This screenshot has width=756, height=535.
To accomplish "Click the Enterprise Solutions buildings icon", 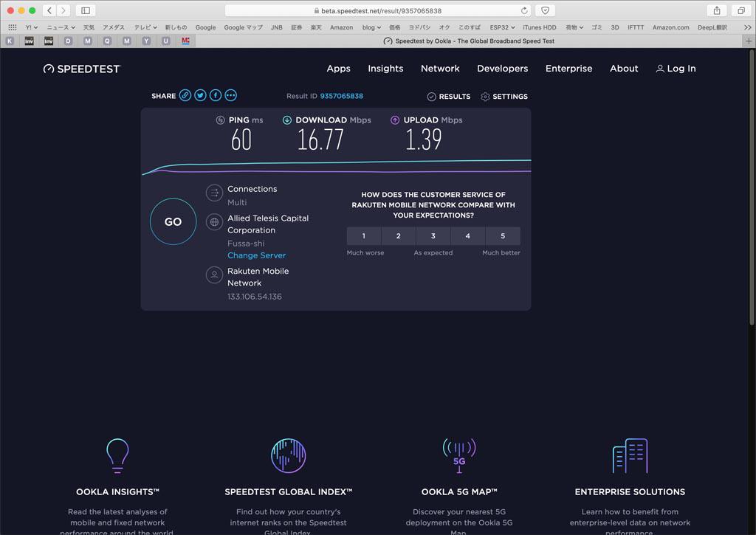I will point(630,455).
